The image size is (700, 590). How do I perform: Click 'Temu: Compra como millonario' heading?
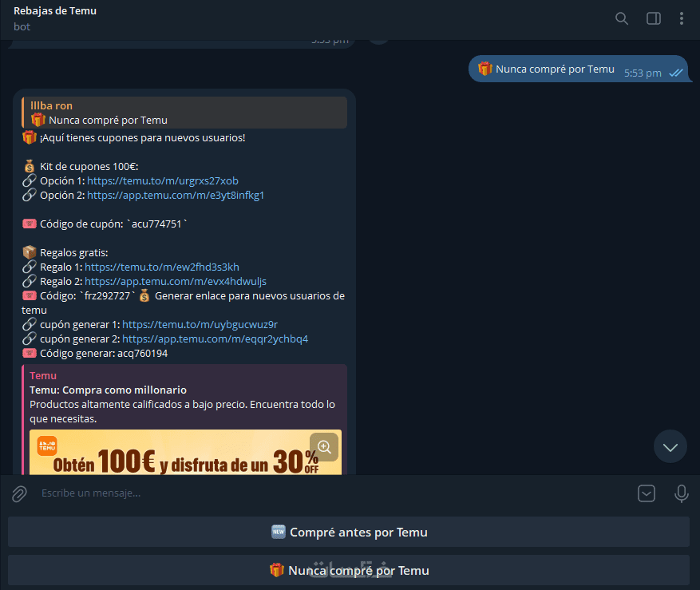108,390
